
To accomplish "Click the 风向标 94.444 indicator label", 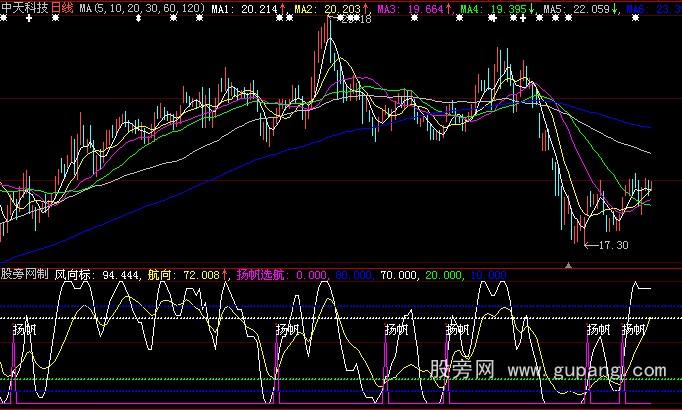I will [97, 272].
